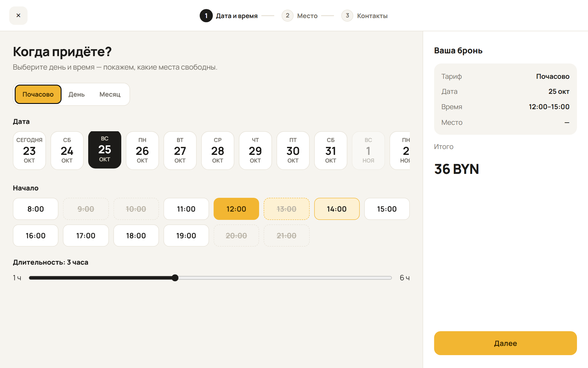Select date ПН 26 ОКТ
Screen dimensions: 588x368
[142, 151]
